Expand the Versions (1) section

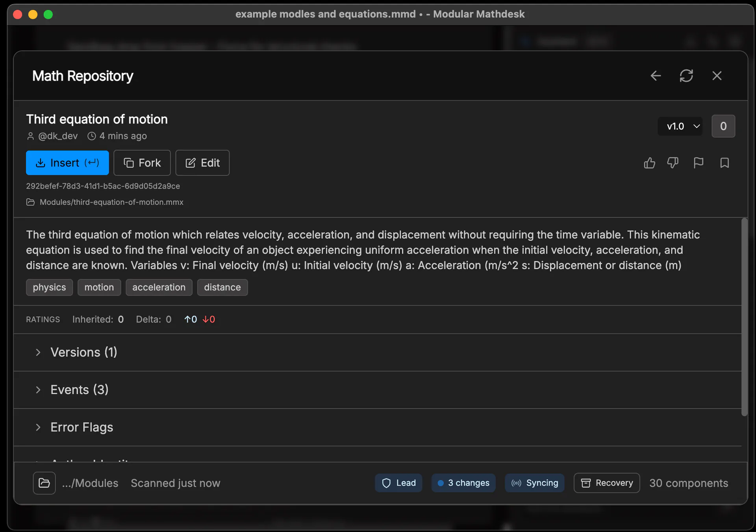click(x=378, y=352)
